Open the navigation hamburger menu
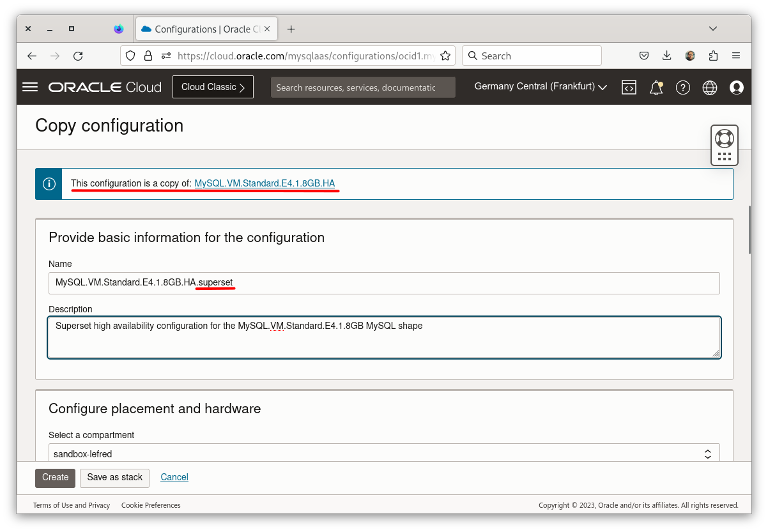The width and height of the screenshot is (768, 532). pos(29,87)
